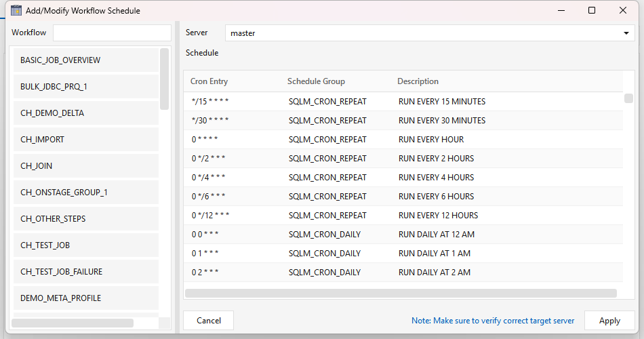The image size is (644, 339).
Task: Click RUN DAILY AT 2 AM description
Action: [x=435, y=272]
